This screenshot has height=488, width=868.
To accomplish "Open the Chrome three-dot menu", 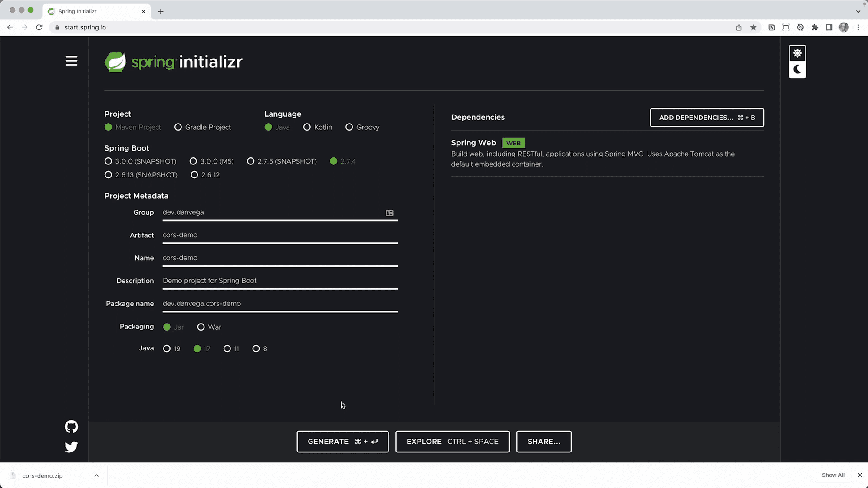I will (858, 27).
